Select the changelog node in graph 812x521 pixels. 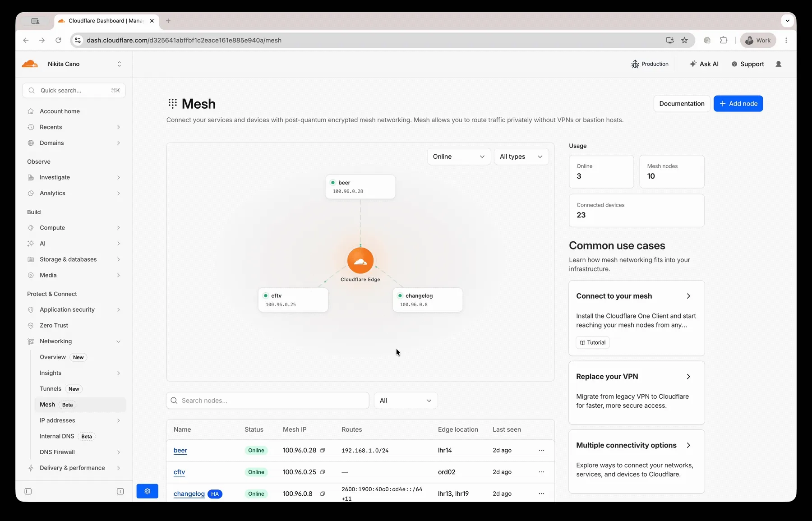(428, 300)
